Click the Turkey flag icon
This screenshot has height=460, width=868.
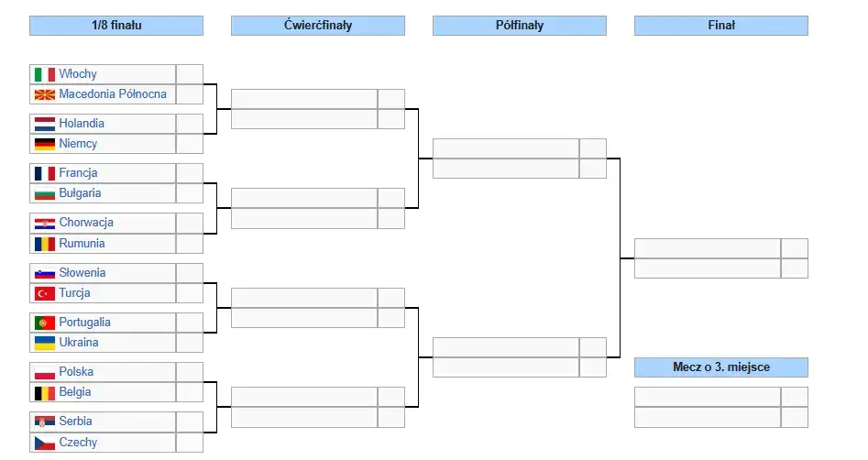pyautogui.click(x=44, y=293)
